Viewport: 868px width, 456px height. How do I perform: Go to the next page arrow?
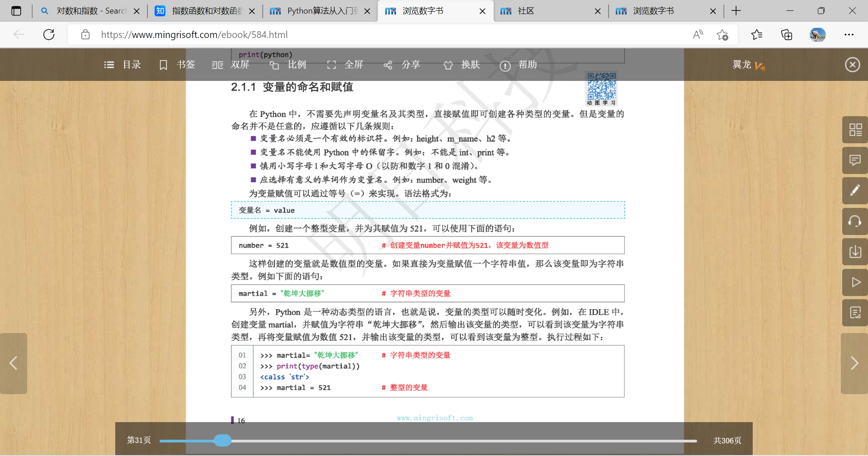(854, 363)
